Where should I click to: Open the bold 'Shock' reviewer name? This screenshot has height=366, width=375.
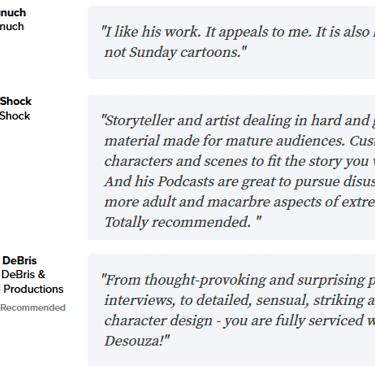point(16,101)
